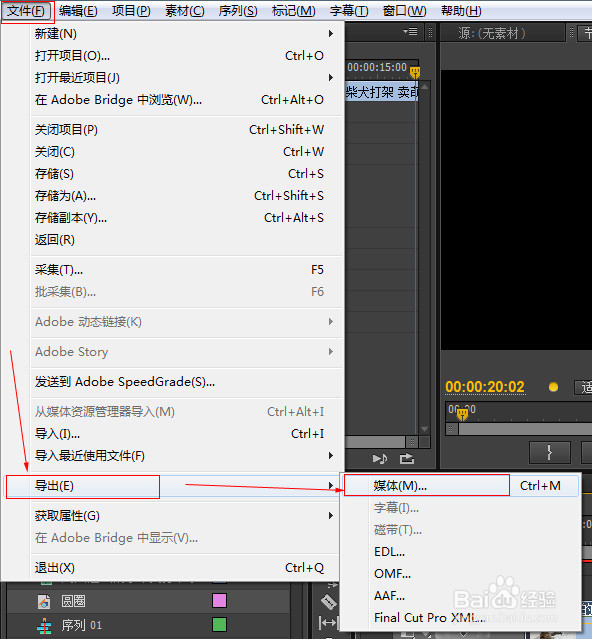Image resolution: width=592 pixels, height=639 pixels.
Task: Choose EDL... export option
Action: coord(460,552)
